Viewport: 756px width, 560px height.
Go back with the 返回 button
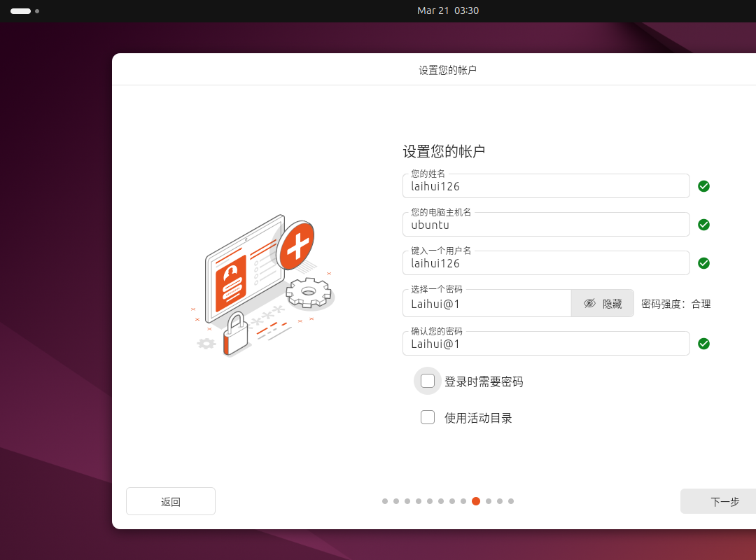tap(171, 501)
